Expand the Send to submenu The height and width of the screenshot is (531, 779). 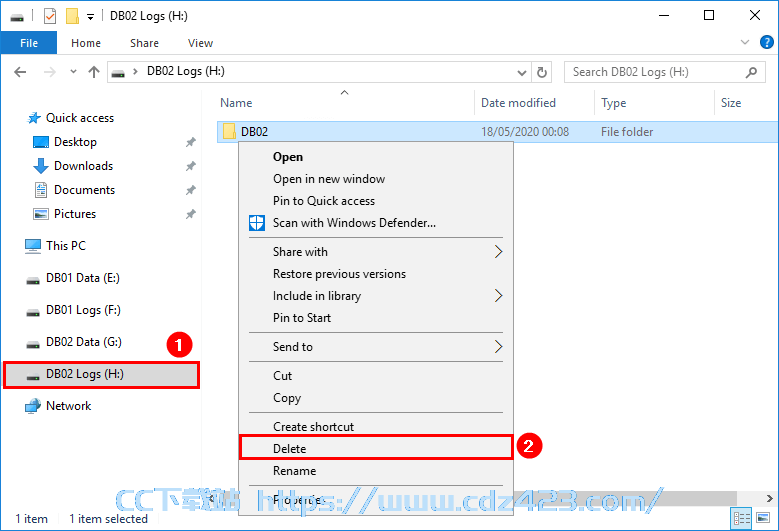(376, 347)
